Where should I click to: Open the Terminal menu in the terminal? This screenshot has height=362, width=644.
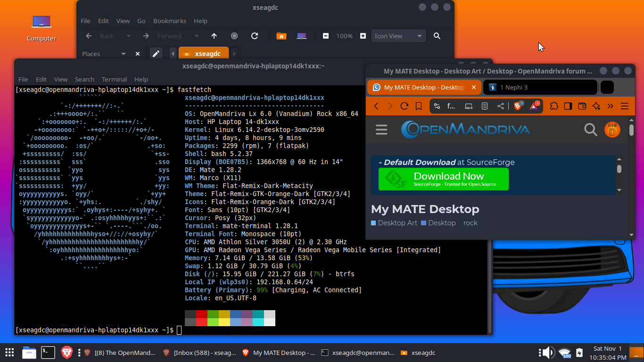coord(114,79)
